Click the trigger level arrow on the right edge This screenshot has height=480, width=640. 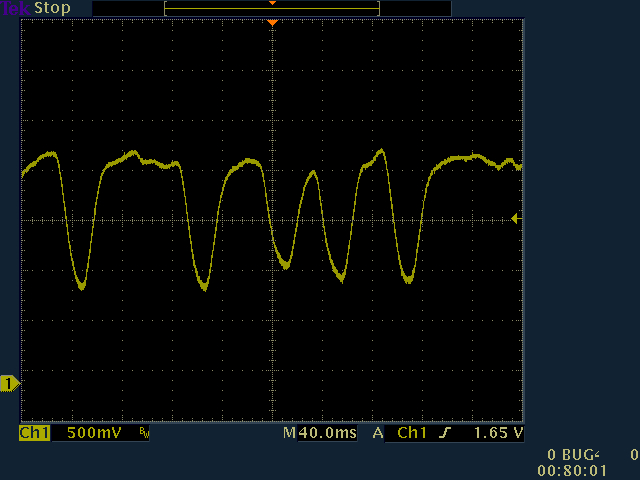tap(516, 219)
